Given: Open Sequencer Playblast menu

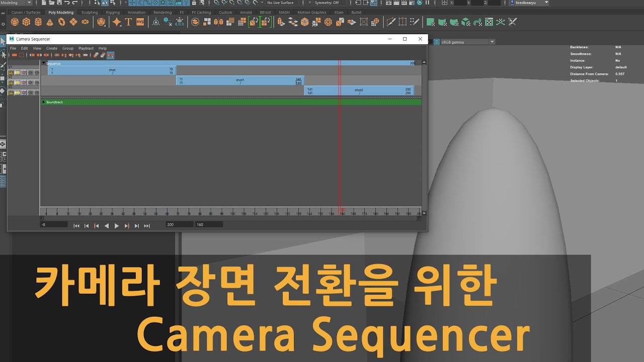Looking at the screenshot, I should coord(86,48).
